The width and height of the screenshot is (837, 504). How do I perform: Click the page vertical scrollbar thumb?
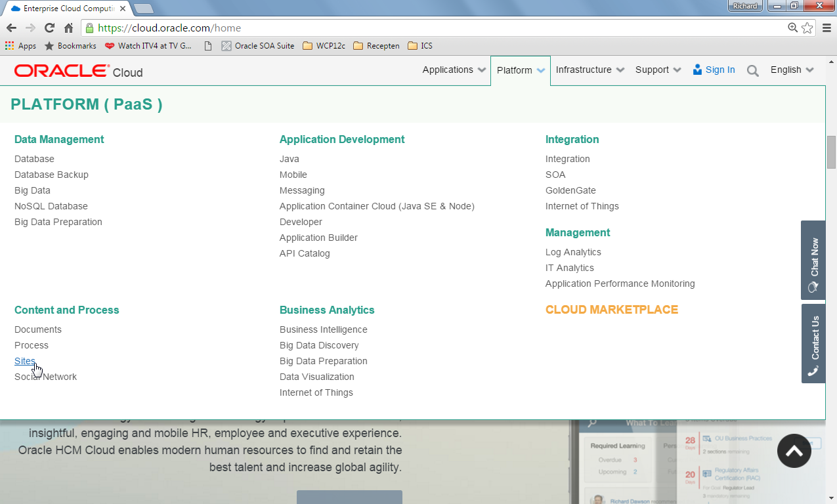point(831,152)
